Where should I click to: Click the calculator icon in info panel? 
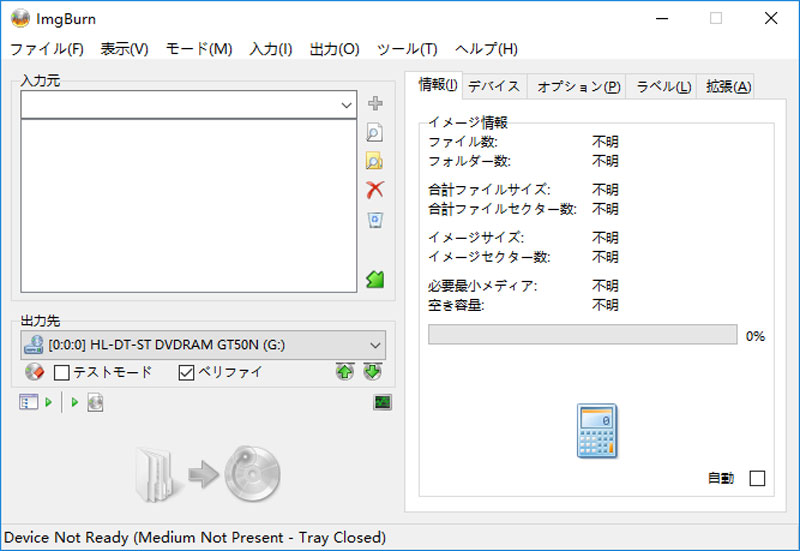click(x=597, y=431)
